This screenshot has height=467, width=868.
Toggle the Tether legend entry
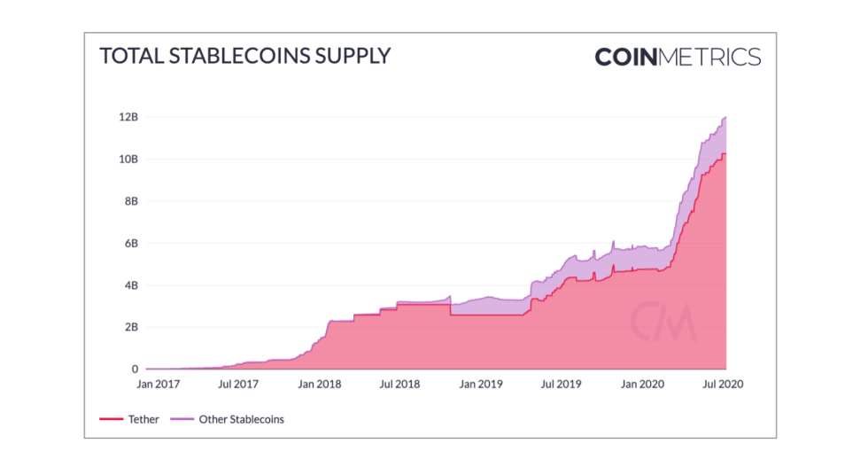click(142, 419)
